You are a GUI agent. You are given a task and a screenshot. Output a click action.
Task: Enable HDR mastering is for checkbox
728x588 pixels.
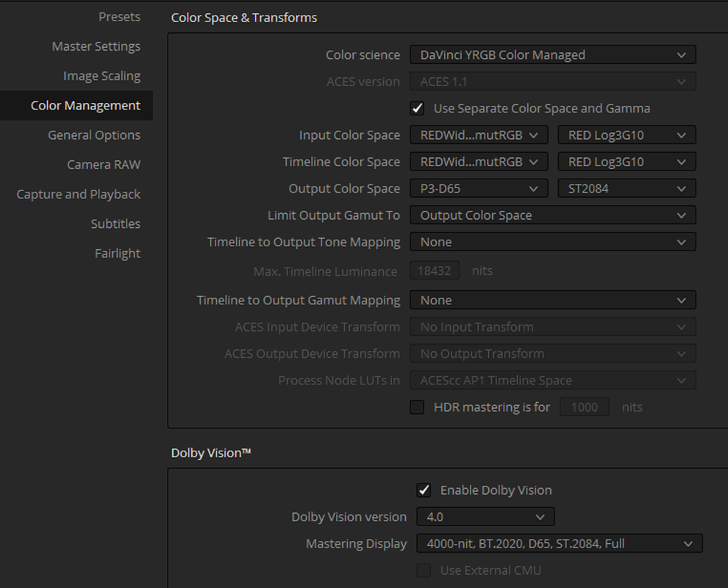tap(417, 407)
